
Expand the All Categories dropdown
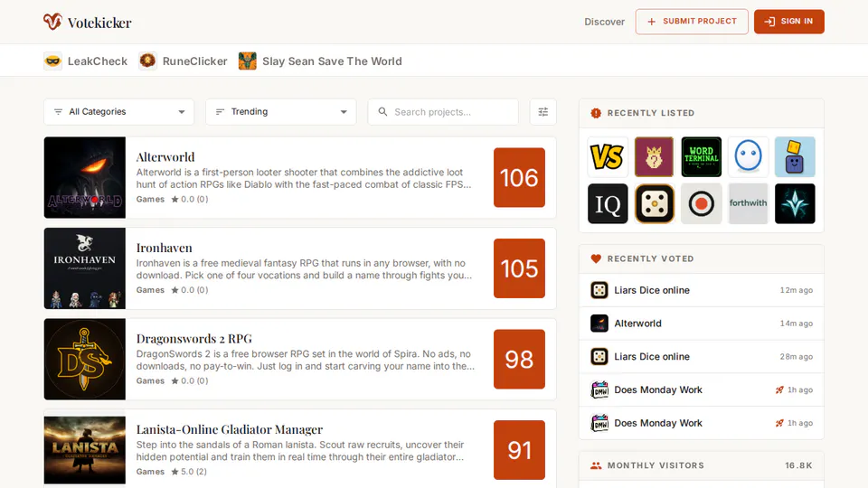click(119, 112)
